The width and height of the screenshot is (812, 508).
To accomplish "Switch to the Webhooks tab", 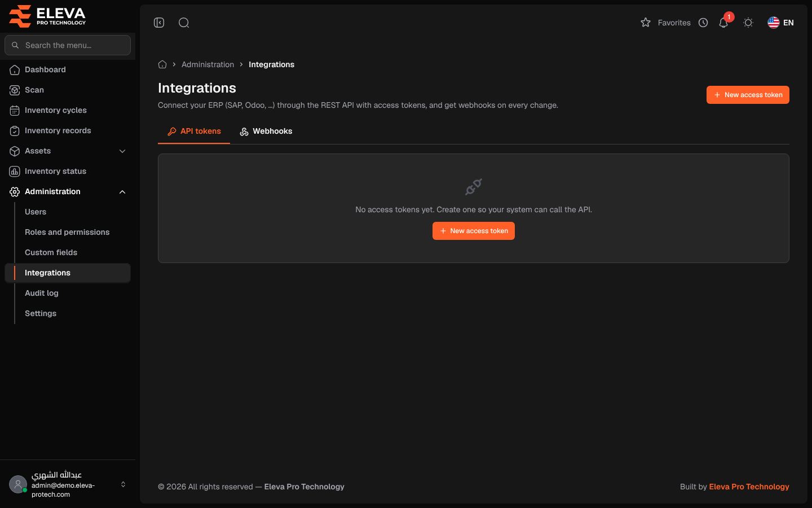I will (x=266, y=131).
